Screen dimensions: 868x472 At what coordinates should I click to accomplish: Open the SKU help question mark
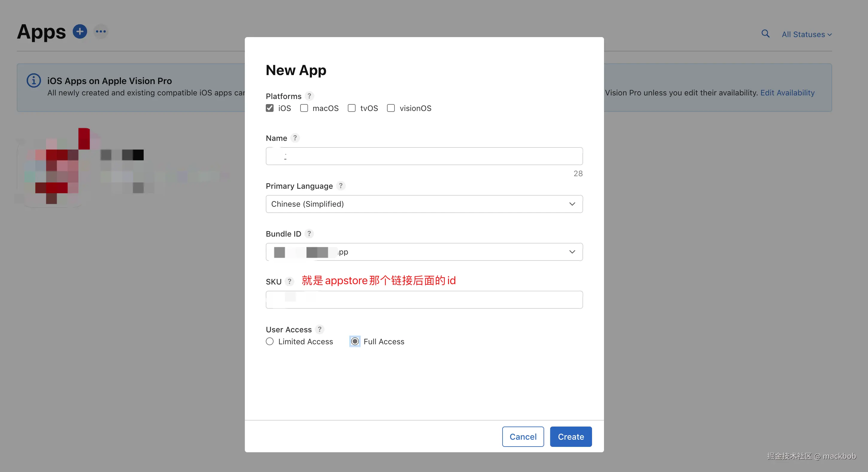tap(289, 281)
